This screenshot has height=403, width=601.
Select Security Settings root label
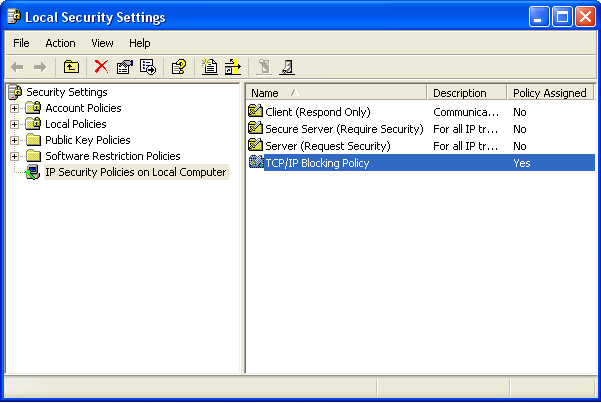point(67,92)
